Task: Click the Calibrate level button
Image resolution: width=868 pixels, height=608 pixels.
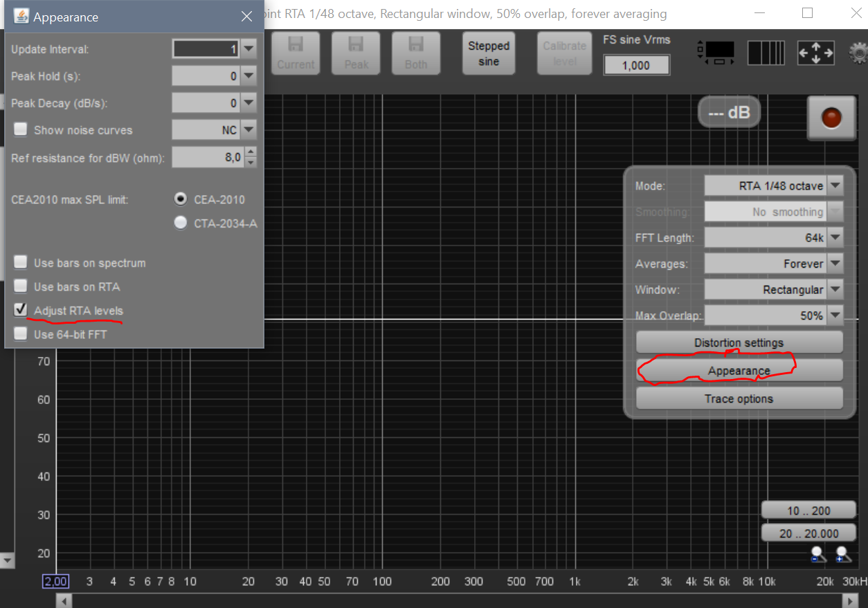Action: (564, 53)
